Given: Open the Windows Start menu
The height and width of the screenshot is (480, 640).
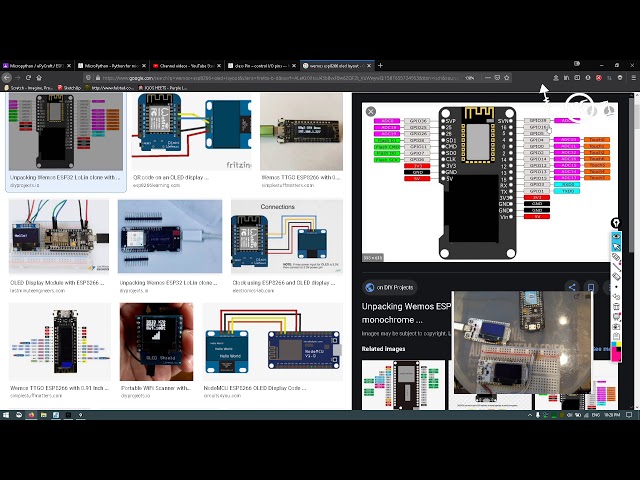Looking at the screenshot, I should point(6,415).
